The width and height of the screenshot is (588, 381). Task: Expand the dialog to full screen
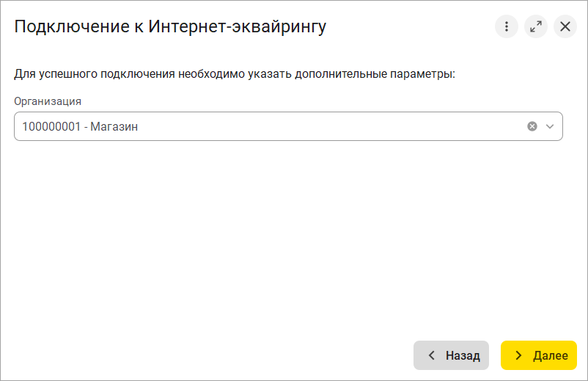(x=536, y=27)
